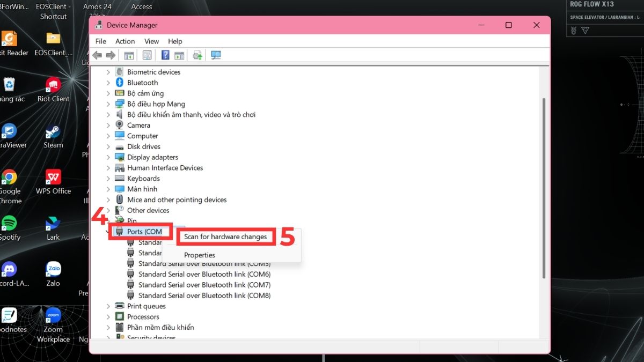Select the Bộ cảm ứng tree label

[145, 93]
